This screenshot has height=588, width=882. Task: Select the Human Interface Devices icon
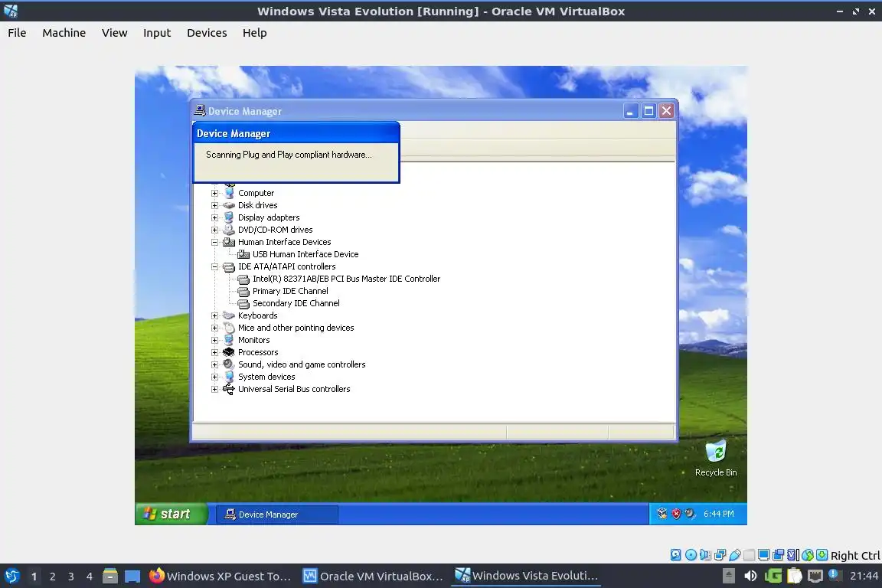(x=229, y=242)
